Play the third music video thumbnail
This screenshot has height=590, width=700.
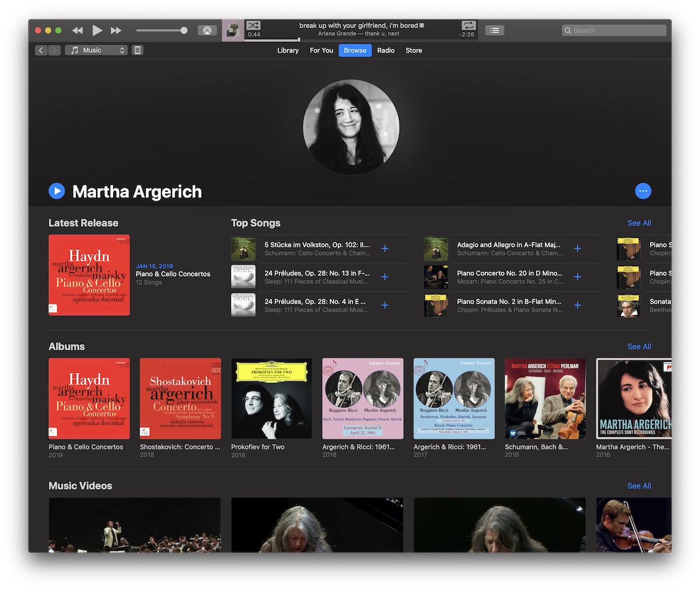[500, 525]
